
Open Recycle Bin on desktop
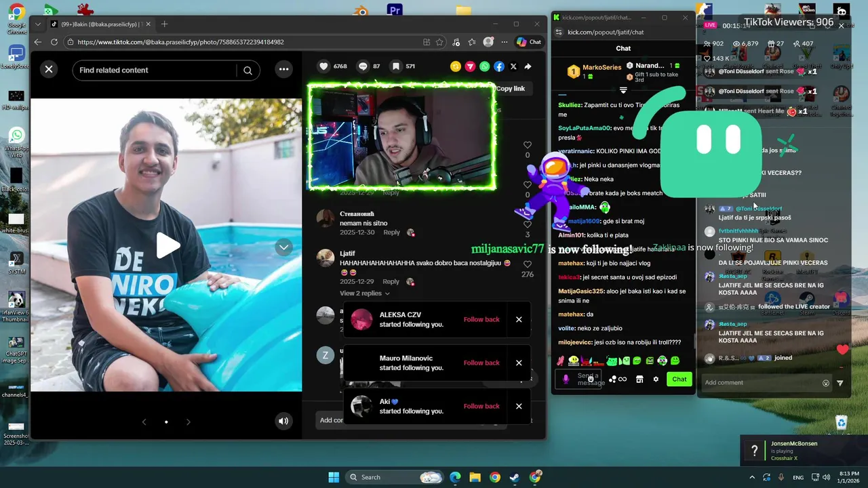point(842,423)
